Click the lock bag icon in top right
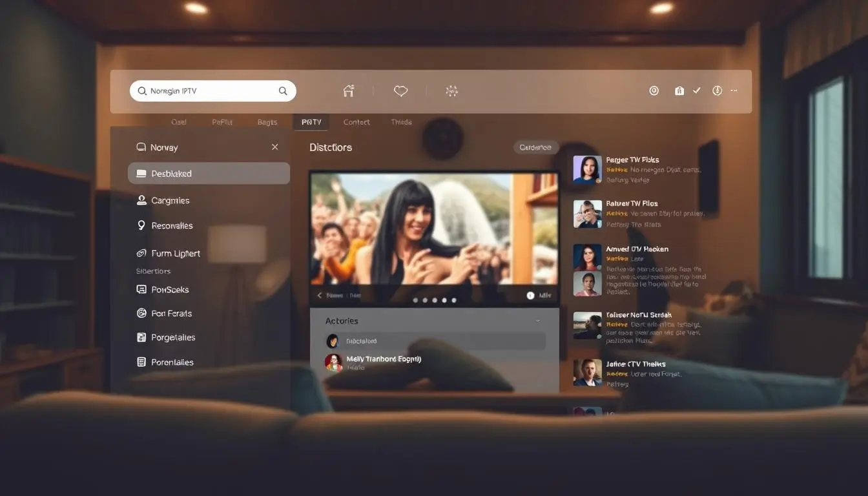The height and width of the screenshot is (496, 868). 679,91
